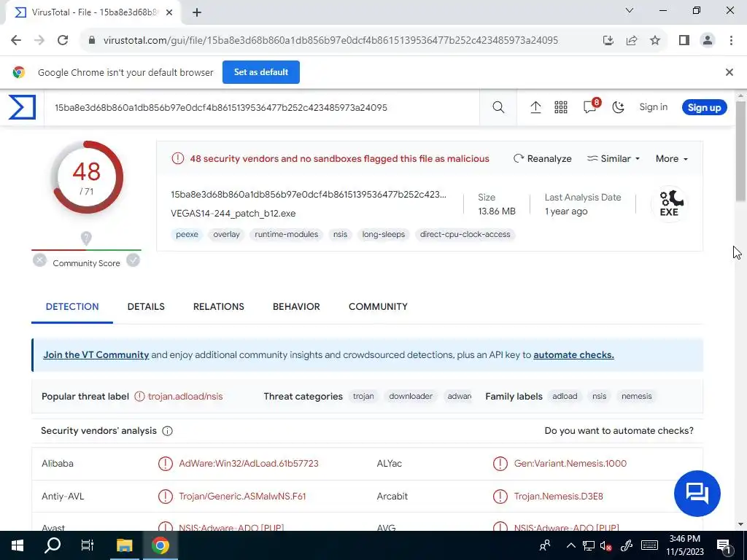This screenshot has height=560, width=747.
Task: Click the trojan.adload/nsis threat label
Action: (x=185, y=396)
